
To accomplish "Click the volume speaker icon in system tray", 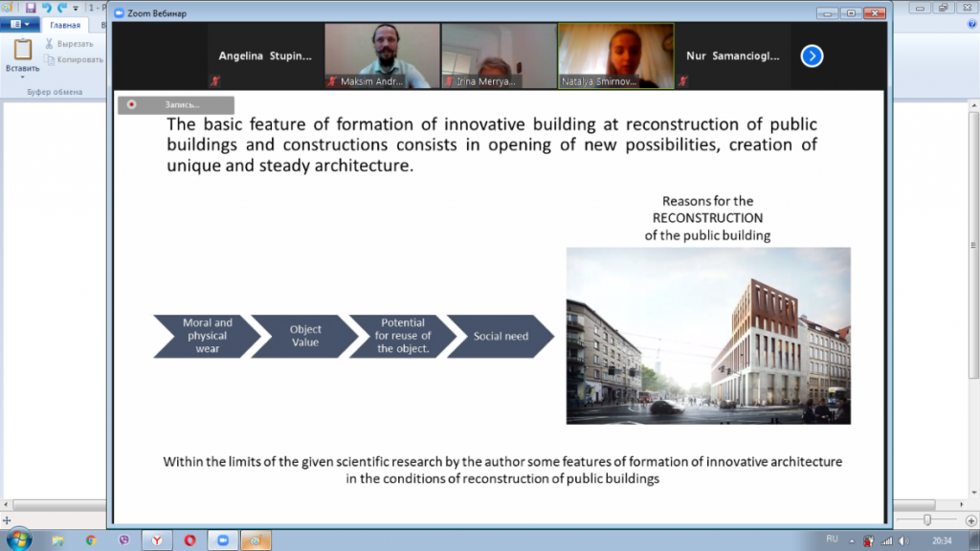I will pyautogui.click(x=902, y=540).
